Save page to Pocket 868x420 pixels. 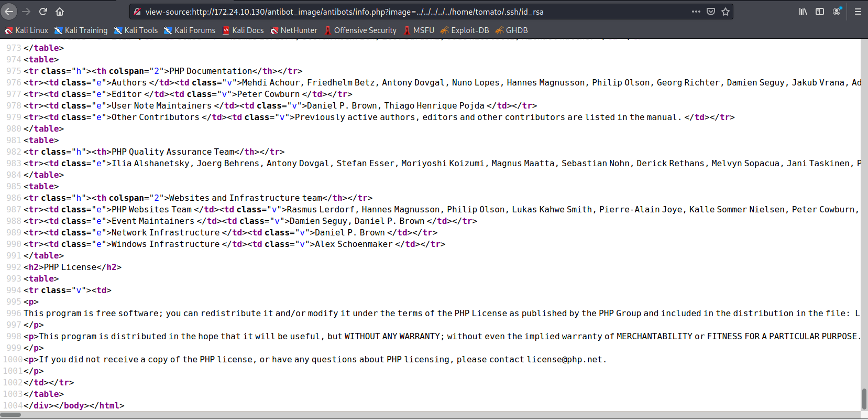click(711, 12)
